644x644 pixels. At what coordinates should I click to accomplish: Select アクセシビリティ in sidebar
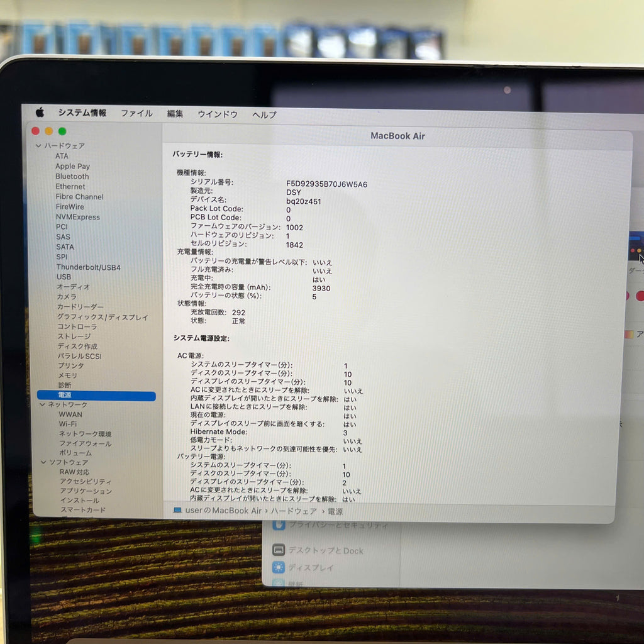tap(86, 481)
